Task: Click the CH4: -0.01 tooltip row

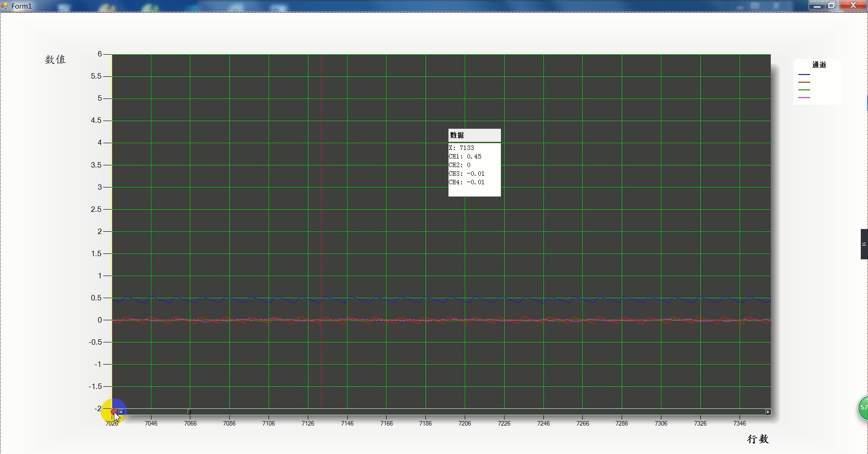Action: (467, 182)
